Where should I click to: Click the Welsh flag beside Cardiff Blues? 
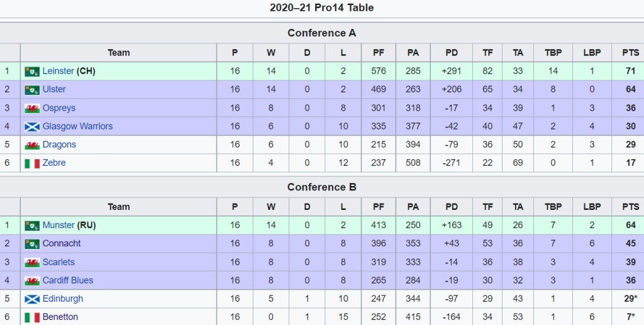pyautogui.click(x=32, y=281)
